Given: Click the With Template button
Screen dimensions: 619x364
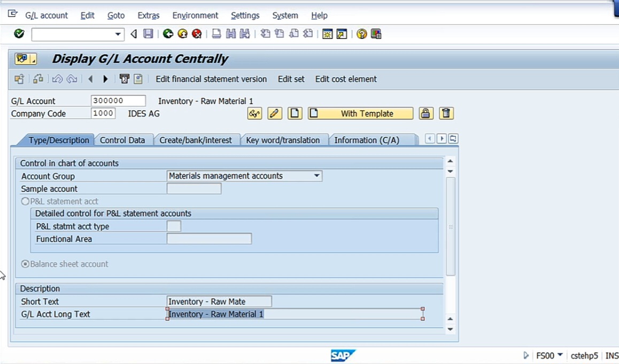Looking at the screenshot, I should click(x=360, y=113).
